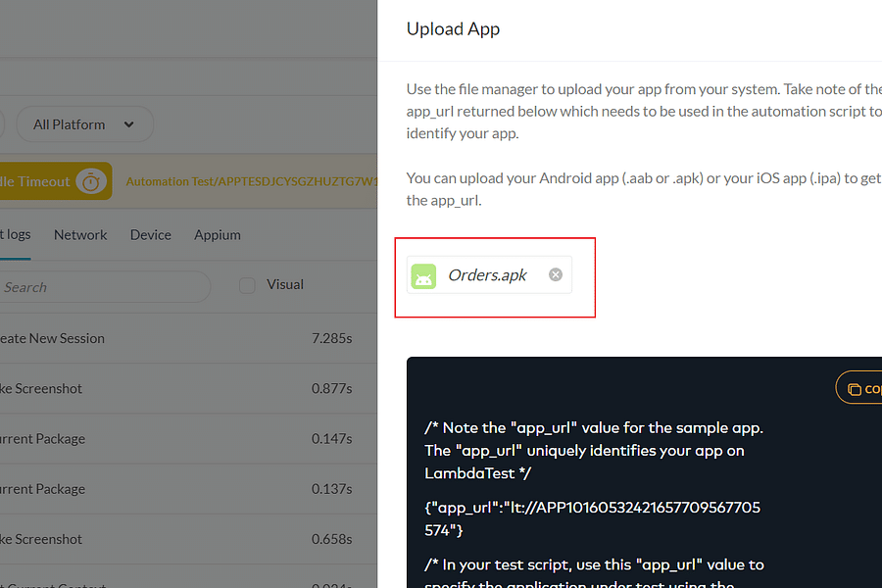Select the Appium tab

click(217, 234)
